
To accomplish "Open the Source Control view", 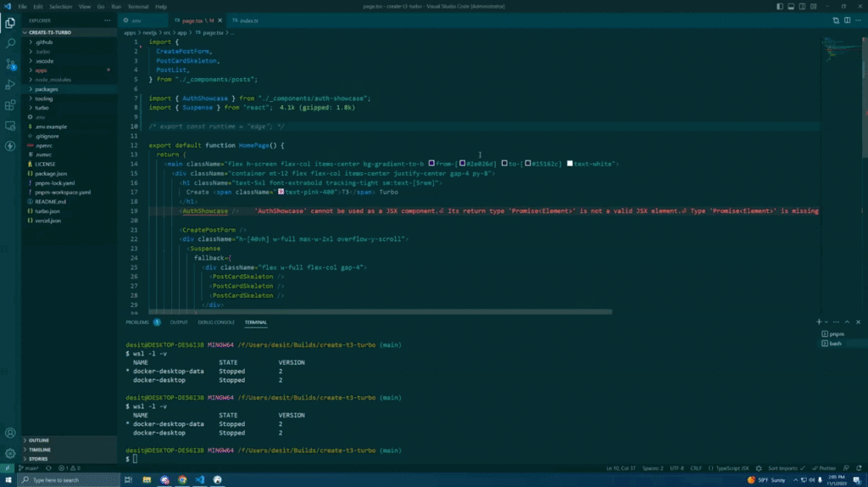I will pos(10,64).
